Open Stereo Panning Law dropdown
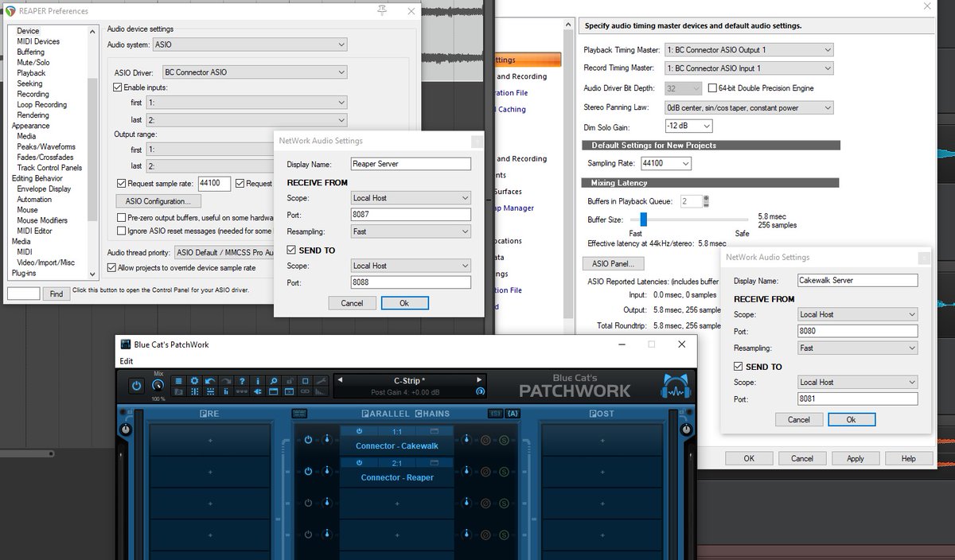The image size is (955, 560). 749,107
